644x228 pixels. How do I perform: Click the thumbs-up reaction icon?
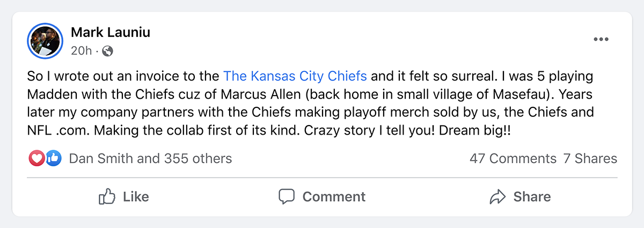53,158
